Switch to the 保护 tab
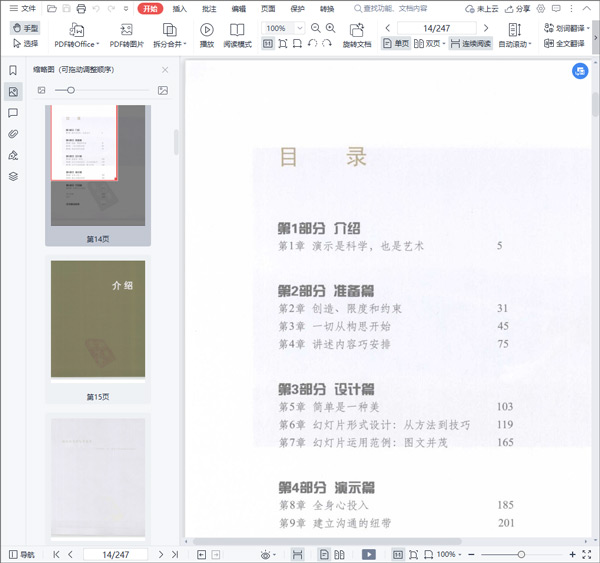 point(297,8)
